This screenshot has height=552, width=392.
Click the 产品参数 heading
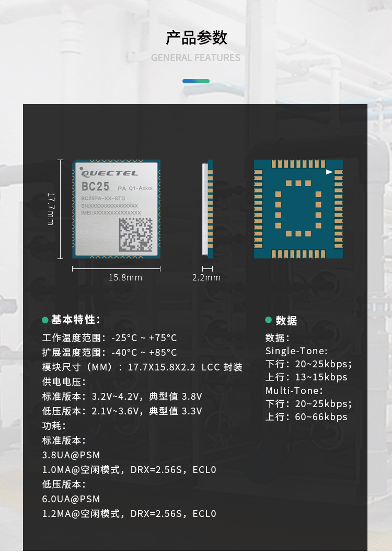[196, 38]
